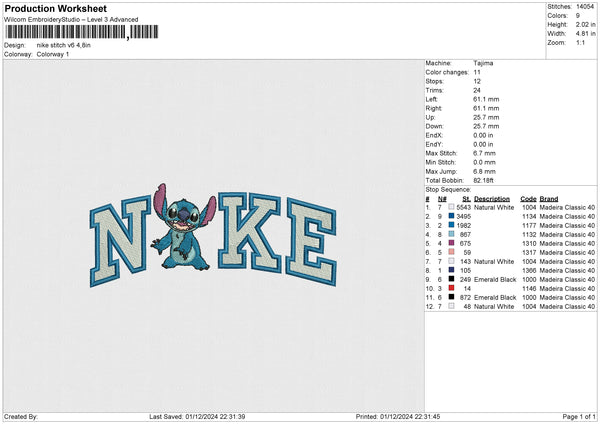Click the pink swatch for code 1317
Screen dimensions: 600x424
(x=452, y=252)
